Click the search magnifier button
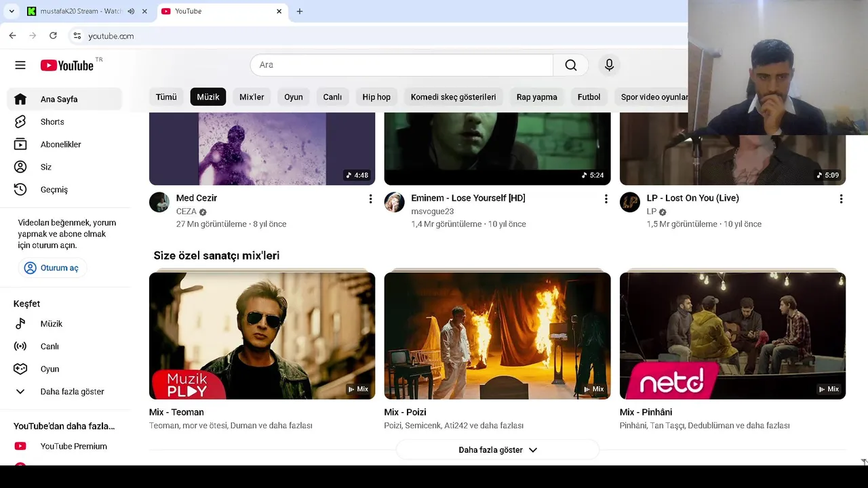The height and width of the screenshot is (488, 868). coord(571,65)
